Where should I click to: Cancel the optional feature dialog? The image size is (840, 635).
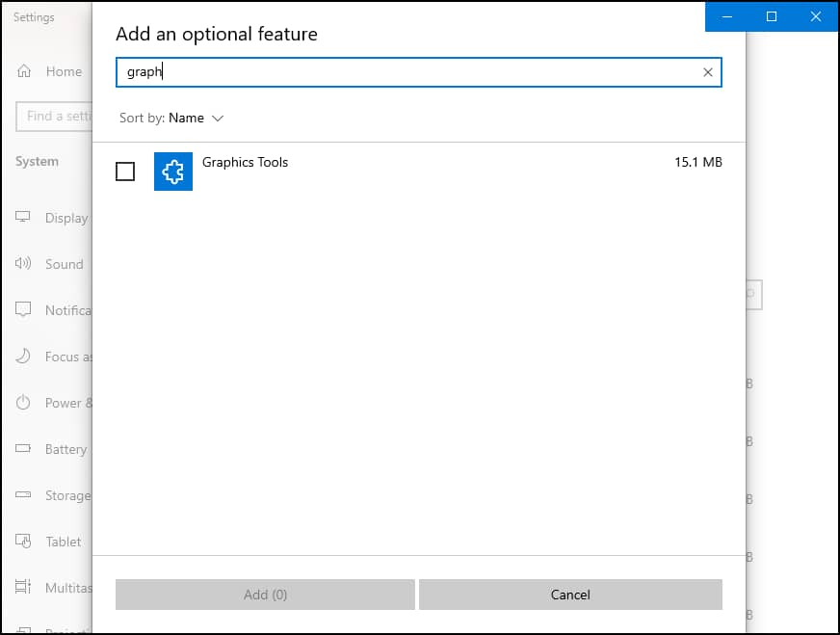570,595
